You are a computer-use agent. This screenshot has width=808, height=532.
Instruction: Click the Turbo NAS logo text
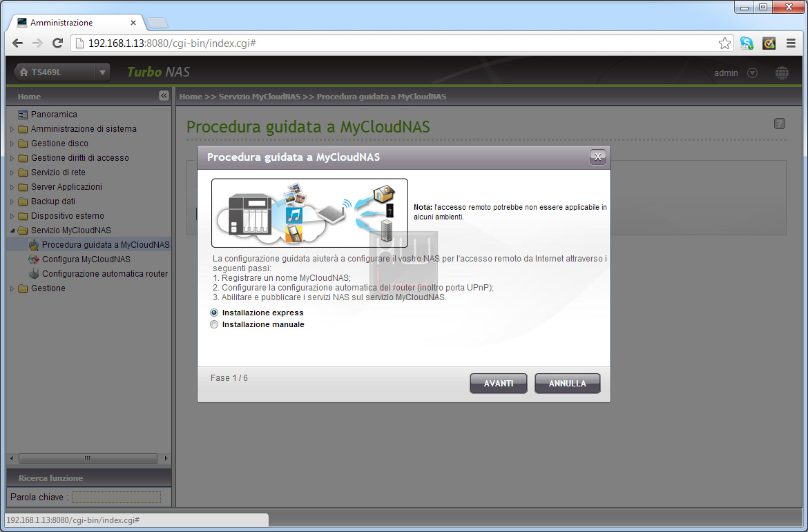pyautogui.click(x=159, y=72)
